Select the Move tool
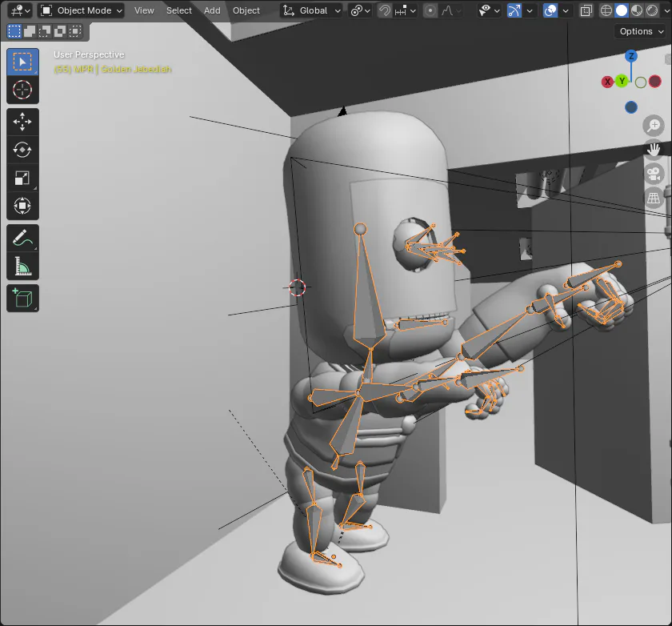This screenshot has height=626, width=672. click(x=22, y=122)
